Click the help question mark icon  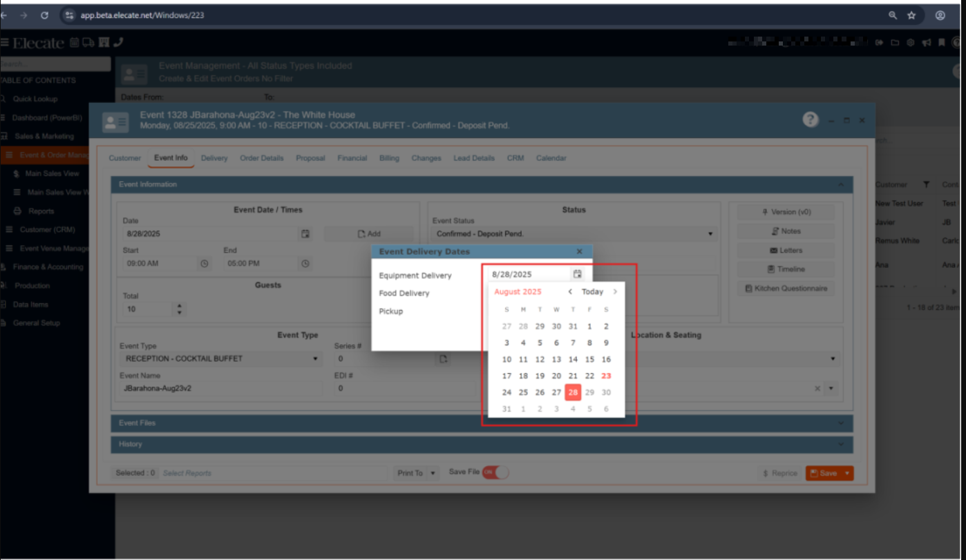[811, 119]
